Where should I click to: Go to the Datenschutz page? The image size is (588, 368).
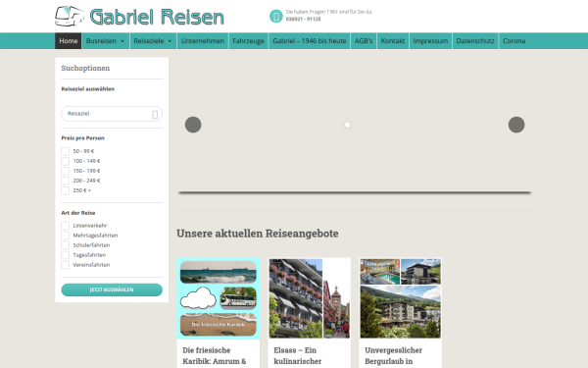pos(475,41)
